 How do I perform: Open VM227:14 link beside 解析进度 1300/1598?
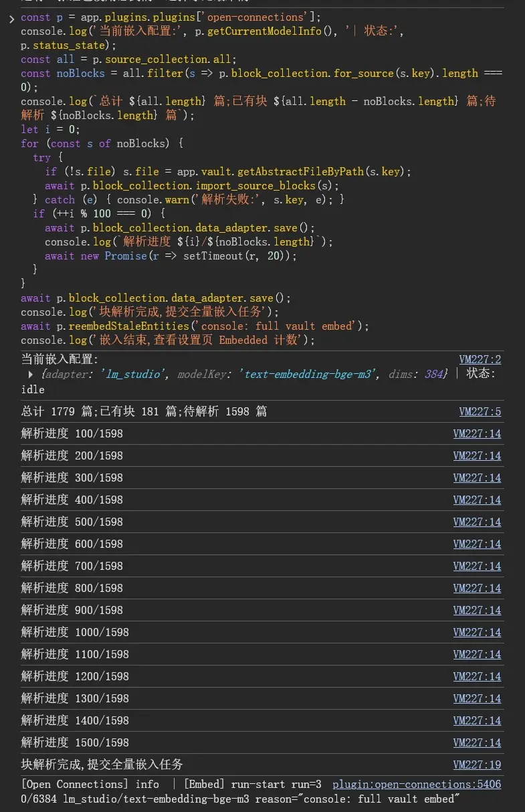tap(477, 698)
